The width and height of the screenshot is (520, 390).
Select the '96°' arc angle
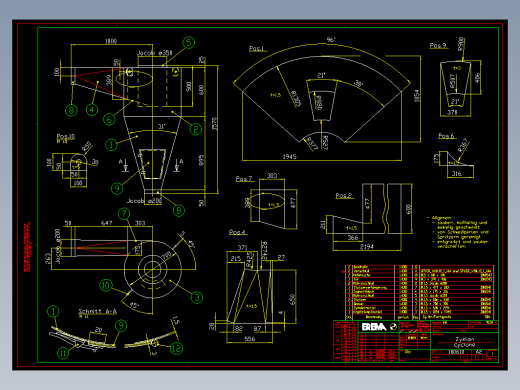[331, 40]
